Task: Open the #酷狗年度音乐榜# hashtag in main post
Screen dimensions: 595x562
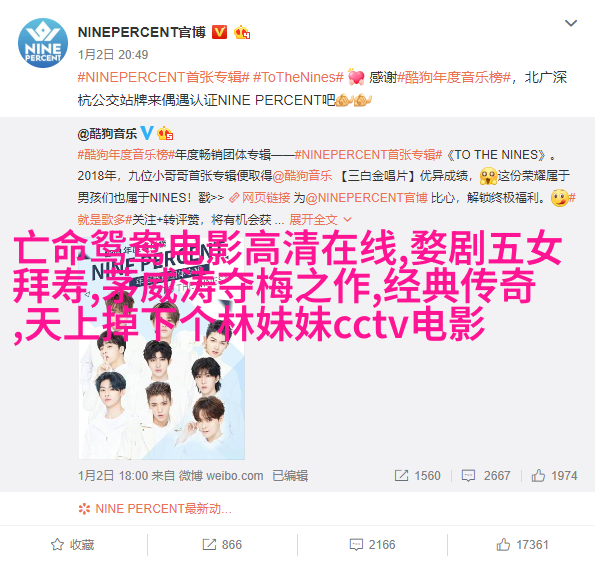Action: click(454, 77)
